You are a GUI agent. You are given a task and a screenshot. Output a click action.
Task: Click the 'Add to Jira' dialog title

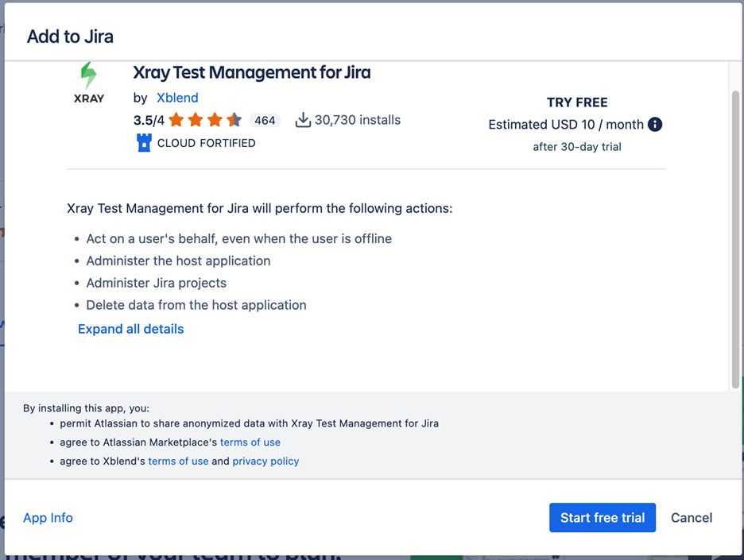click(x=70, y=37)
